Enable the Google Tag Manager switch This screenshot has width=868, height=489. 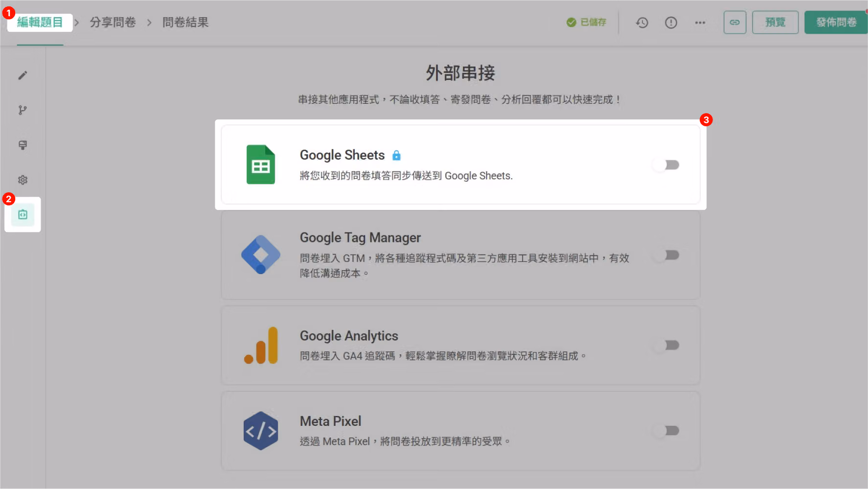[666, 255]
